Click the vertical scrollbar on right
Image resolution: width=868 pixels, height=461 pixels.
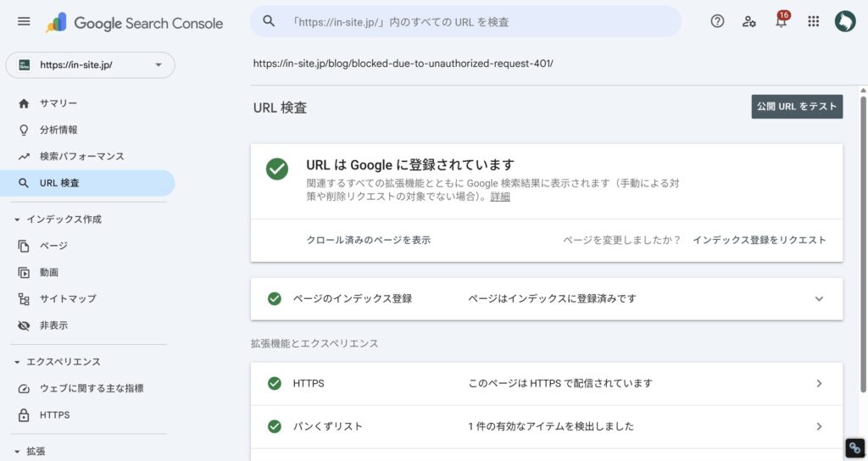863,243
